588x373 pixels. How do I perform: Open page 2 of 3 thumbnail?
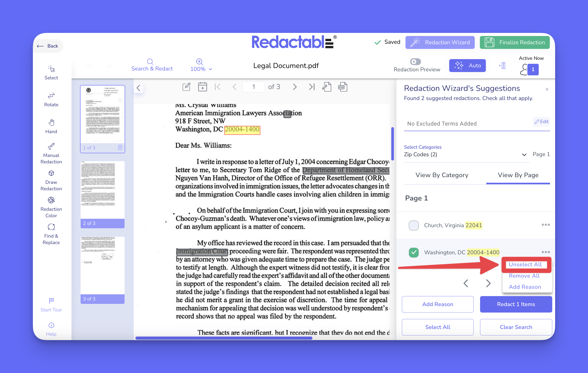102,194
